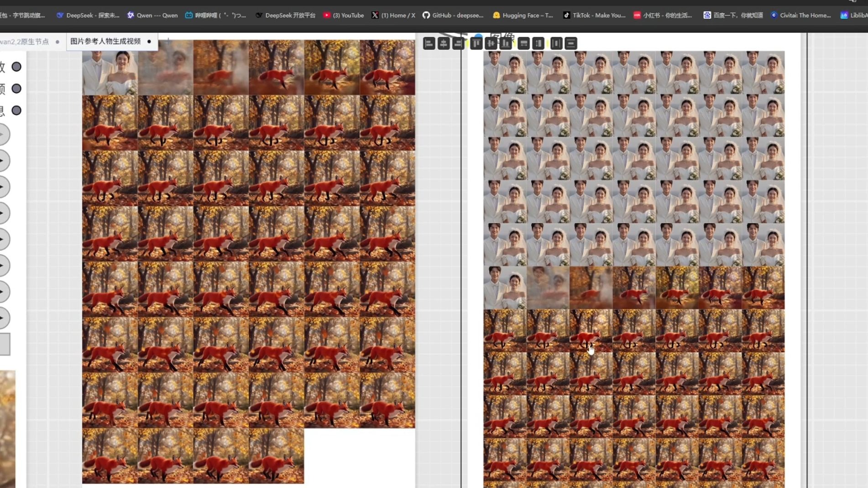Align selected nodes to right edge
The image size is (868, 488).
click(x=458, y=43)
